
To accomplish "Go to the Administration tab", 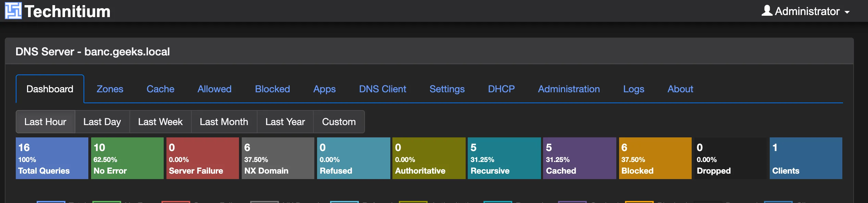I will [569, 89].
